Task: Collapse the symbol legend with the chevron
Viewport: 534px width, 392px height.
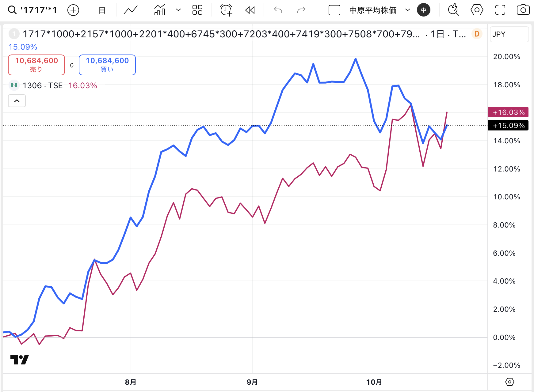Action: pyautogui.click(x=17, y=101)
